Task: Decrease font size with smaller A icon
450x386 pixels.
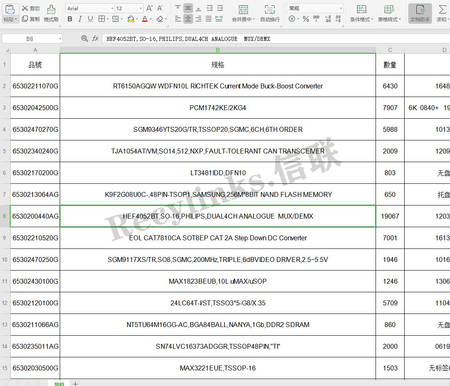Action: (160, 8)
